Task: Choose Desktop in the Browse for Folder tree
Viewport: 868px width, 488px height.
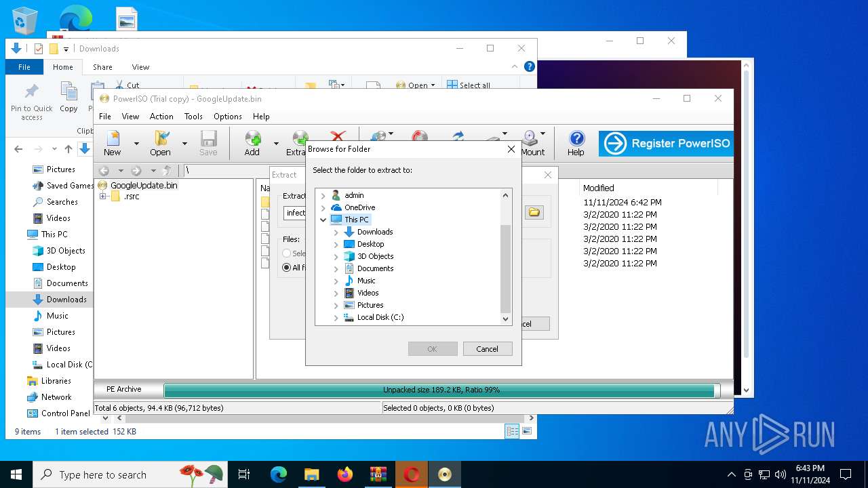Action: pyautogui.click(x=370, y=244)
